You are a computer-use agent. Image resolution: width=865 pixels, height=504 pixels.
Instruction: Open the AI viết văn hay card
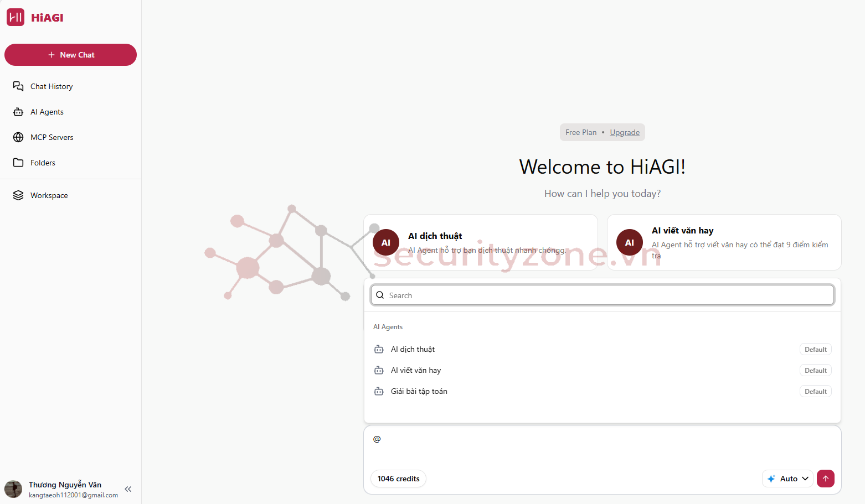[724, 242]
